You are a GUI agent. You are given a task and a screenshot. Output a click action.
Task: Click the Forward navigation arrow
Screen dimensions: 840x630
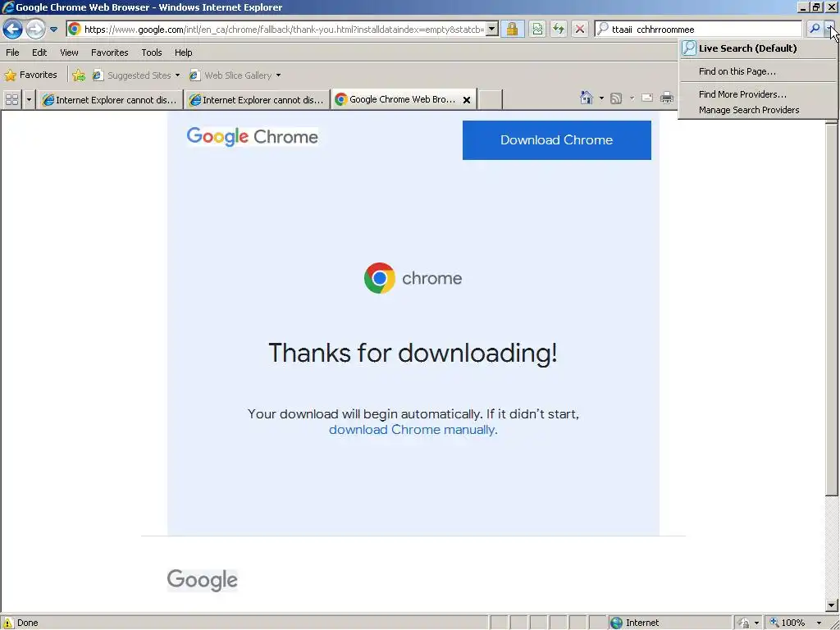point(35,29)
